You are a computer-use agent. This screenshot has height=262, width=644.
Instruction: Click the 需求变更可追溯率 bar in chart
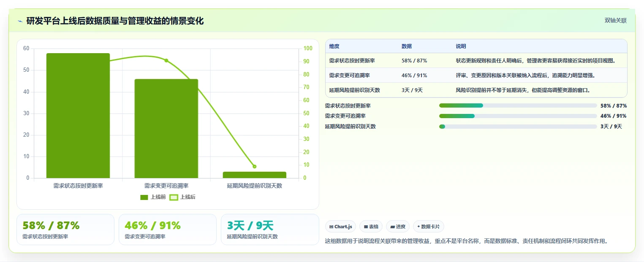[x=166, y=129]
